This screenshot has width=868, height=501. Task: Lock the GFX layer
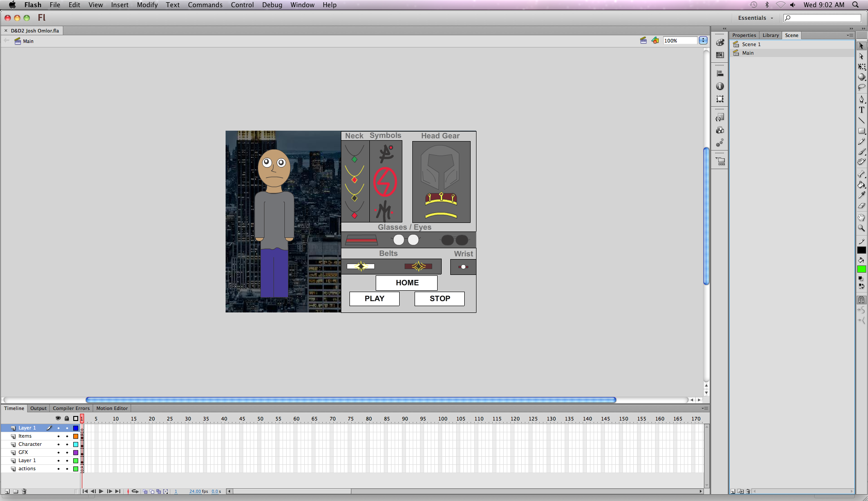tap(67, 453)
